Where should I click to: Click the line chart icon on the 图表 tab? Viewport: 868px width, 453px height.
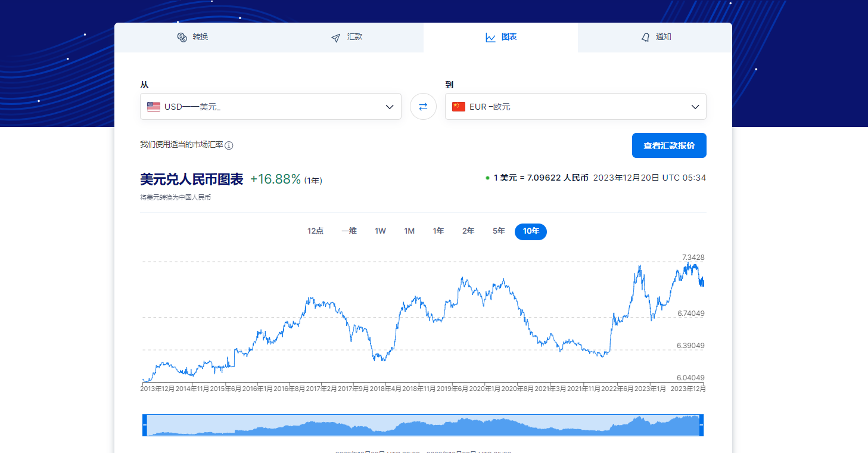[x=490, y=38]
